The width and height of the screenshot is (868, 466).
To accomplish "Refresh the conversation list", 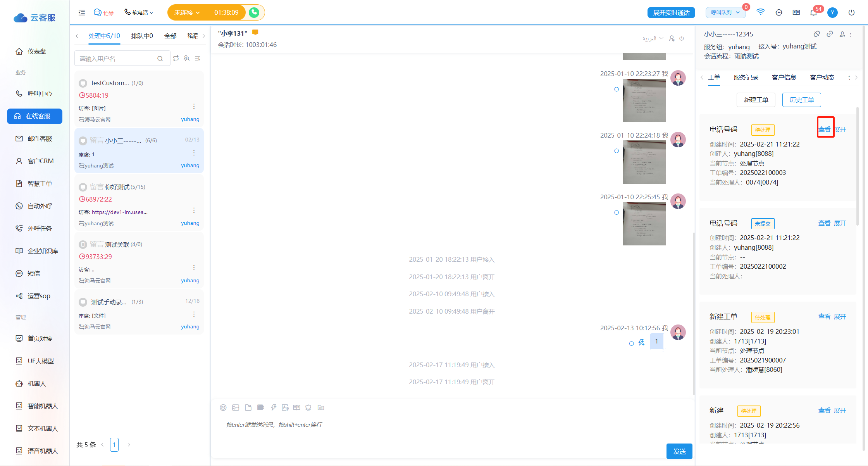I will click(176, 58).
